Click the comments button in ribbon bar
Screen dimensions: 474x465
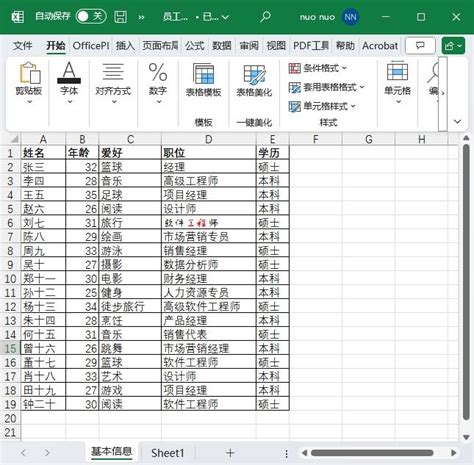[420, 45]
